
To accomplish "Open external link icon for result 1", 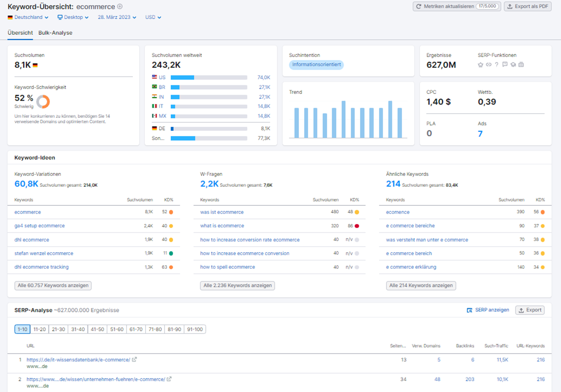I will [134, 359].
